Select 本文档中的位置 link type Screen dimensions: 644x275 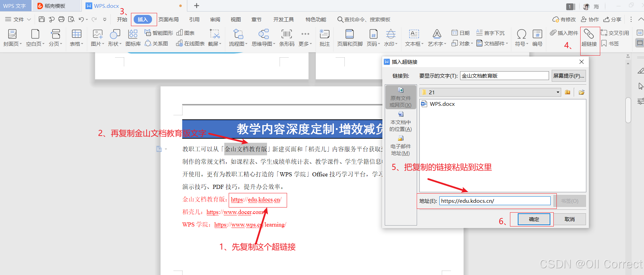401,121
